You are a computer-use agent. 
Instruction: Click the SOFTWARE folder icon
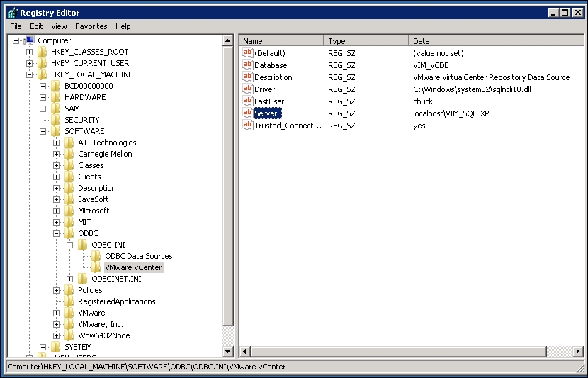(x=55, y=131)
